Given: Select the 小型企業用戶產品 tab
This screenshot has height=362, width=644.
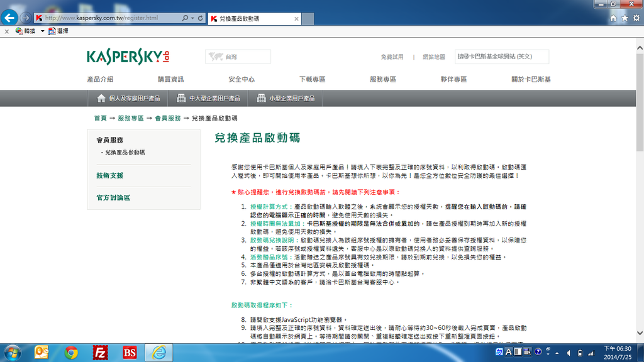Looking at the screenshot, I should coord(286,99).
